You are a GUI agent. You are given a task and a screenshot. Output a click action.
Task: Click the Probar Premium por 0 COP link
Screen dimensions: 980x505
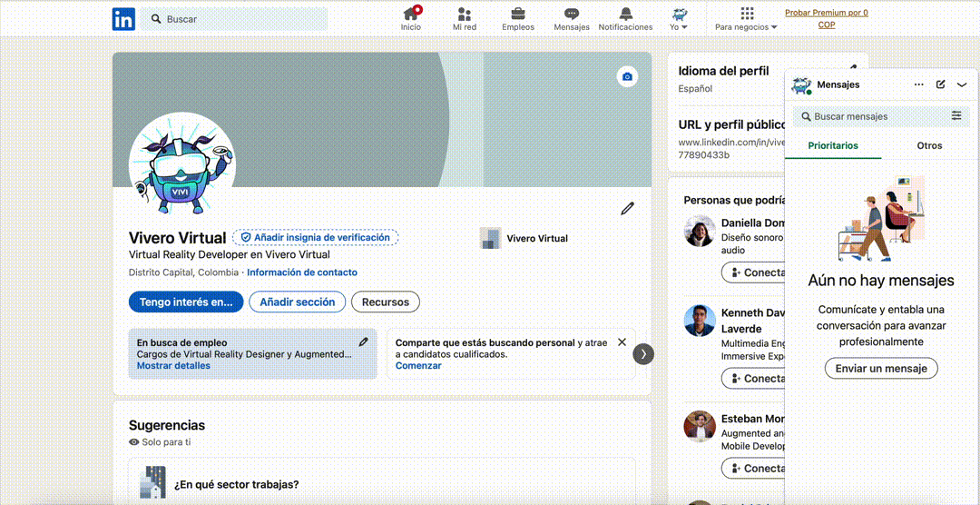(827, 19)
